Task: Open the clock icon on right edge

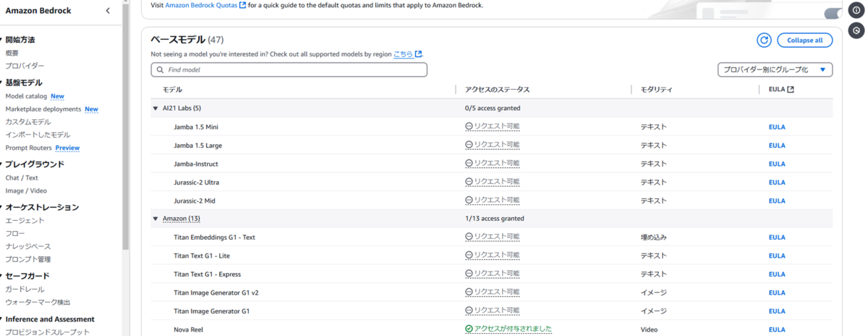Action: point(856,31)
